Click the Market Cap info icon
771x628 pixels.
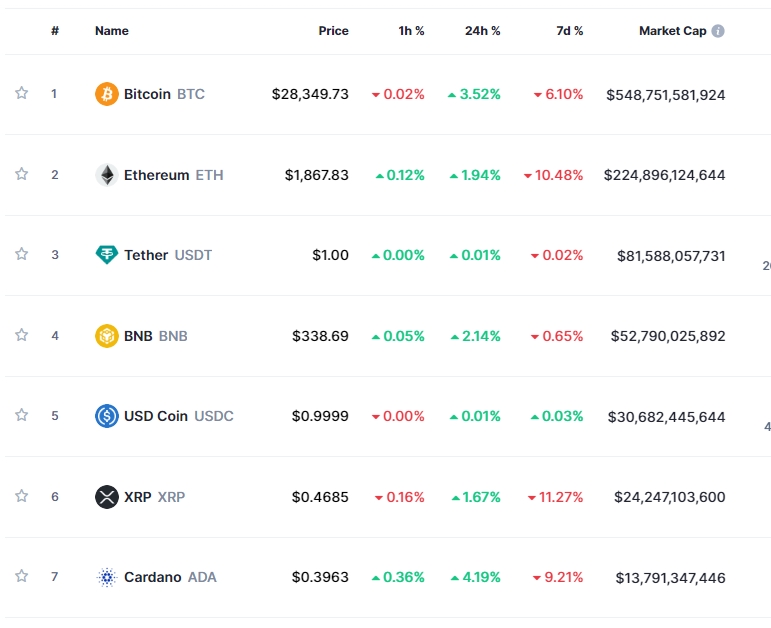[718, 31]
